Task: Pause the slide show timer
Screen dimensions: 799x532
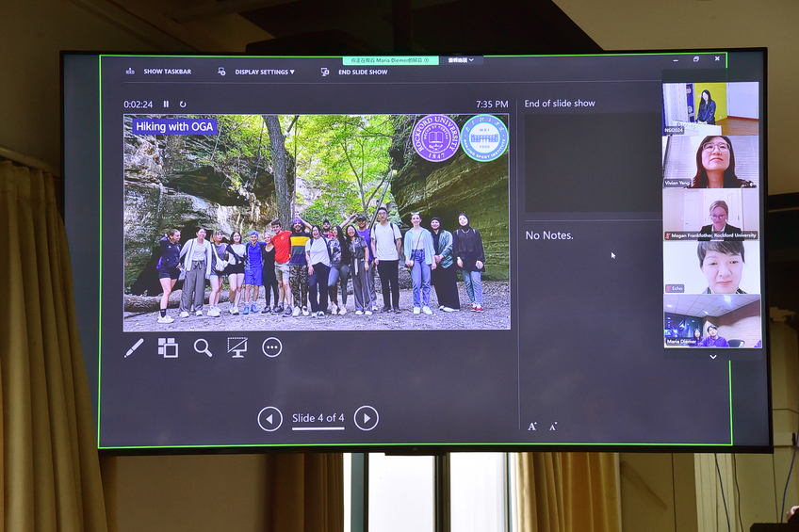Action: click(167, 105)
